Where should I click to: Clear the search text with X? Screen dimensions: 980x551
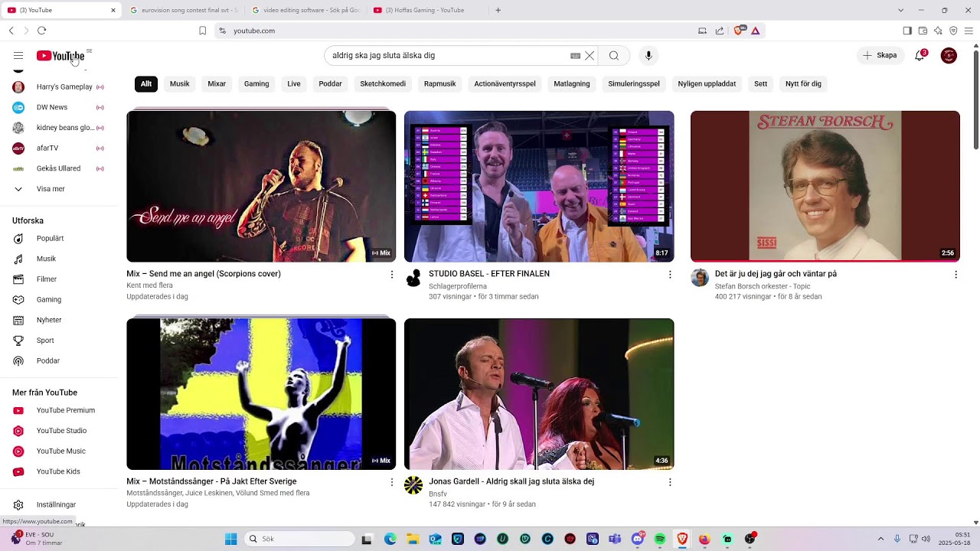[x=590, y=56]
